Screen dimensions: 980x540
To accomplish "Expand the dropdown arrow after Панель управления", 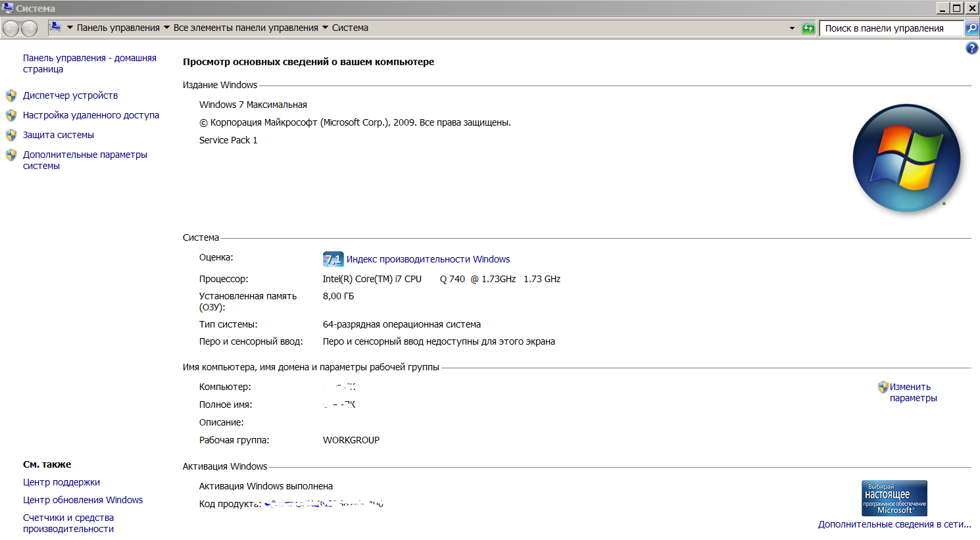I will coord(166,28).
